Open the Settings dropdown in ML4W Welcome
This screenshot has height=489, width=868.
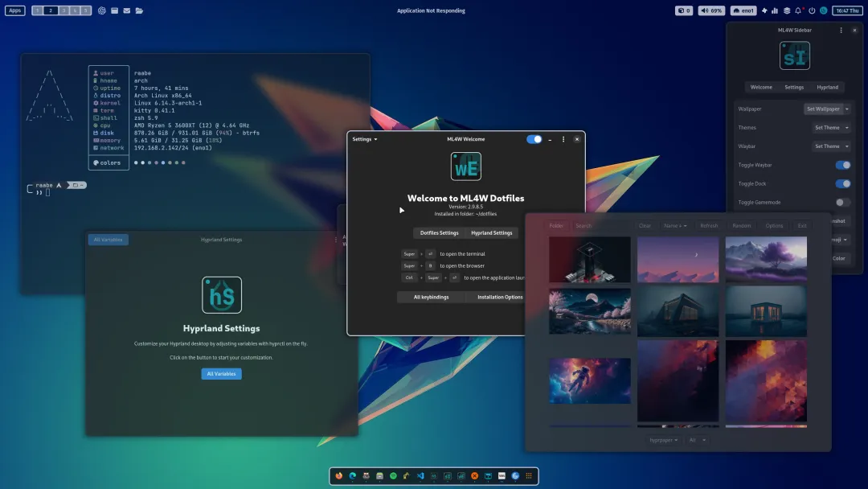(x=365, y=140)
